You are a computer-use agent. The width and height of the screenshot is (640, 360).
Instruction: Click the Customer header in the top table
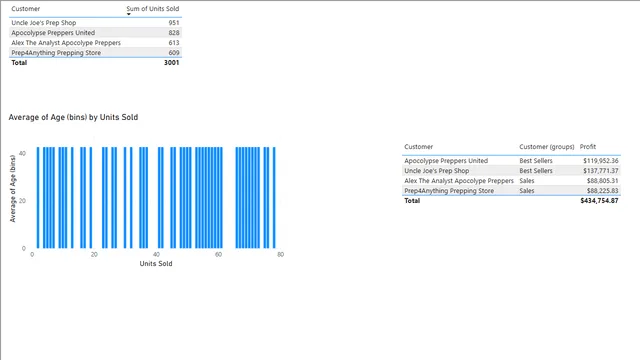(26, 9)
